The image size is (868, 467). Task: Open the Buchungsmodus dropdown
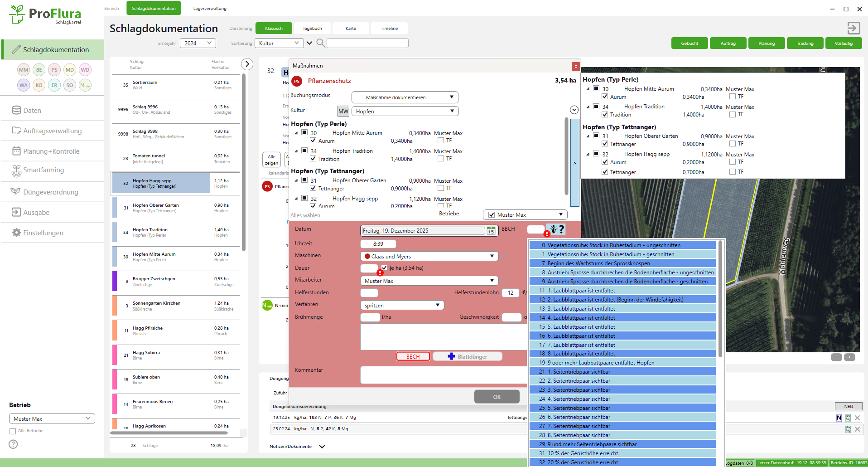coord(405,97)
